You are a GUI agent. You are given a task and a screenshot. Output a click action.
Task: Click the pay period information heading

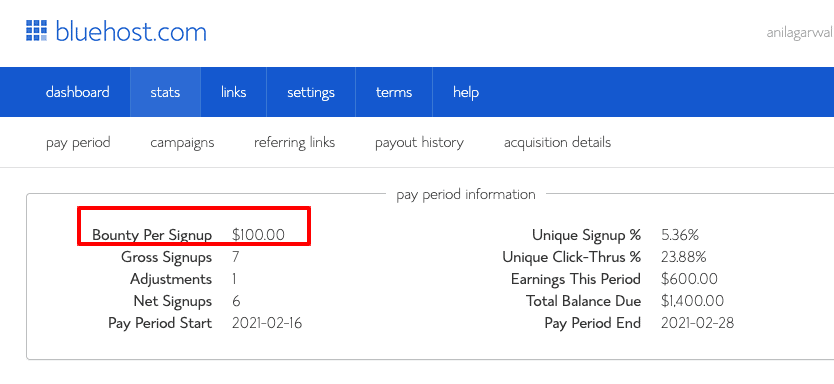tap(466, 195)
